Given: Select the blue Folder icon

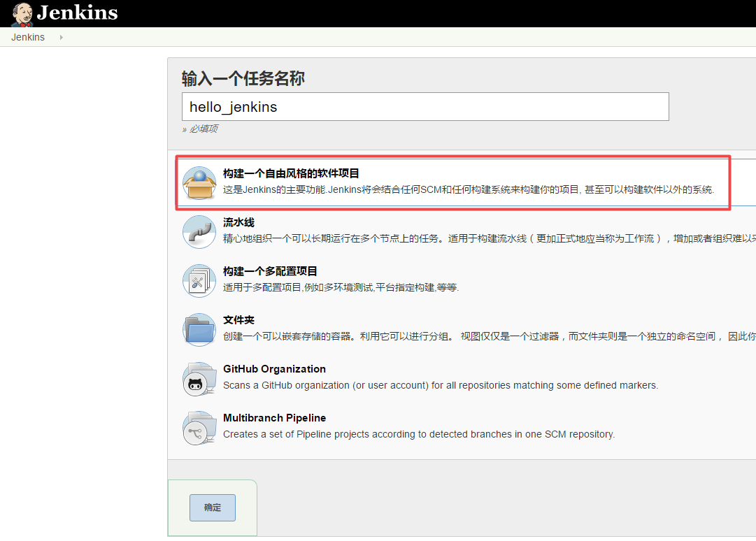Looking at the screenshot, I should click(199, 329).
